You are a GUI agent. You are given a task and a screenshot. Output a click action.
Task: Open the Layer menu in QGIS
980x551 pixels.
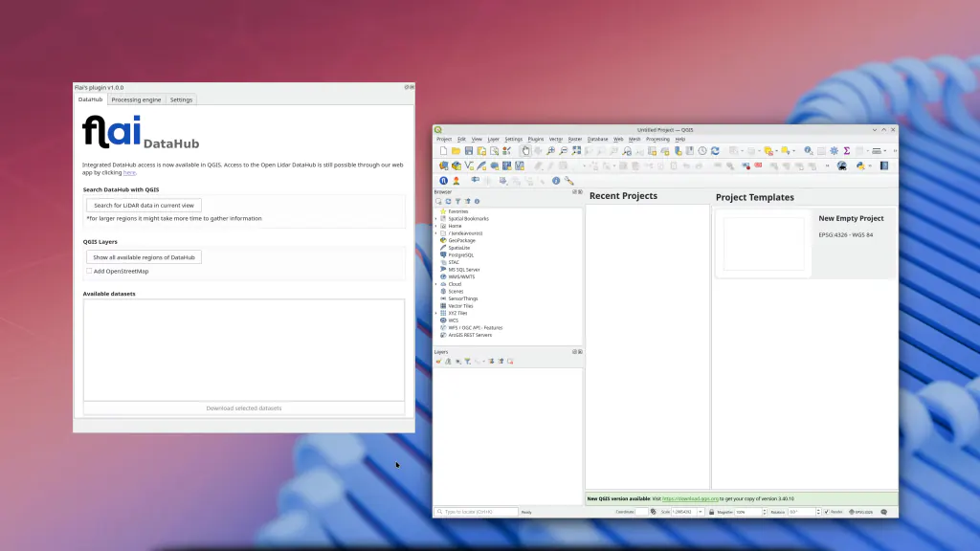(493, 140)
